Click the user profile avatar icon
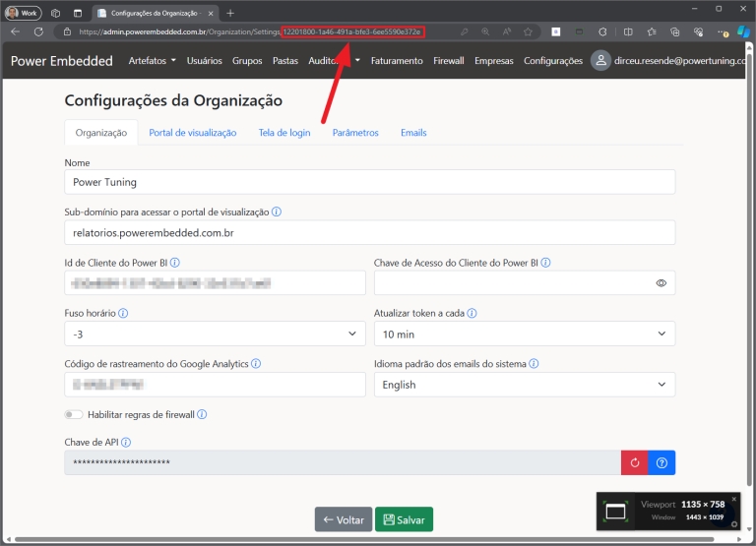Image resolution: width=756 pixels, height=546 pixels. pyautogui.click(x=600, y=61)
